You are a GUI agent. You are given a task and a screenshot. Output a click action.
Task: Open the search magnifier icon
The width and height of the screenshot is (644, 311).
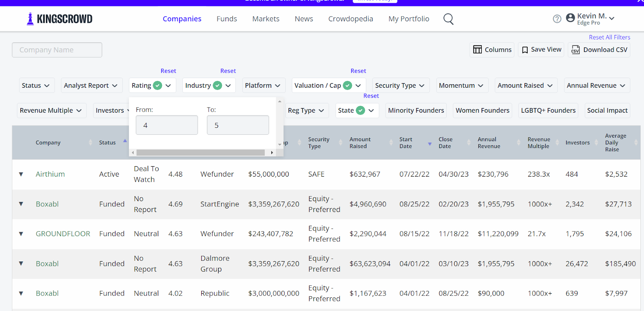[x=448, y=19]
